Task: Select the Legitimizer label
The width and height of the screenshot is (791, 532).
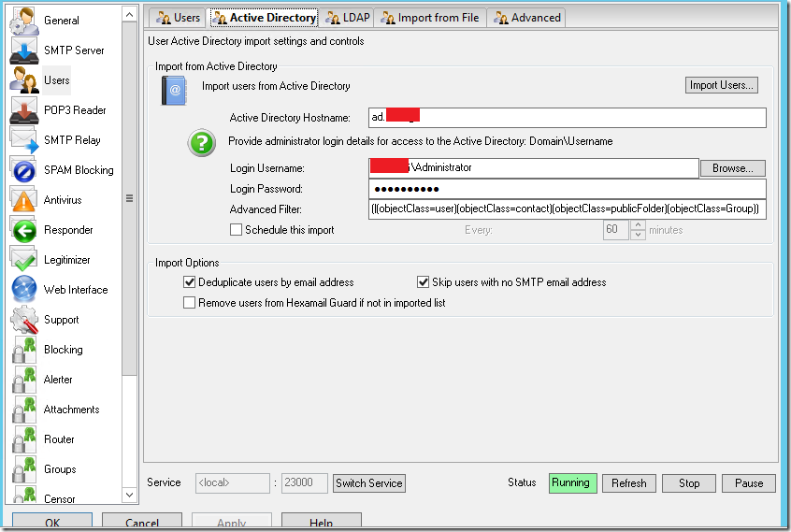Action: click(67, 260)
